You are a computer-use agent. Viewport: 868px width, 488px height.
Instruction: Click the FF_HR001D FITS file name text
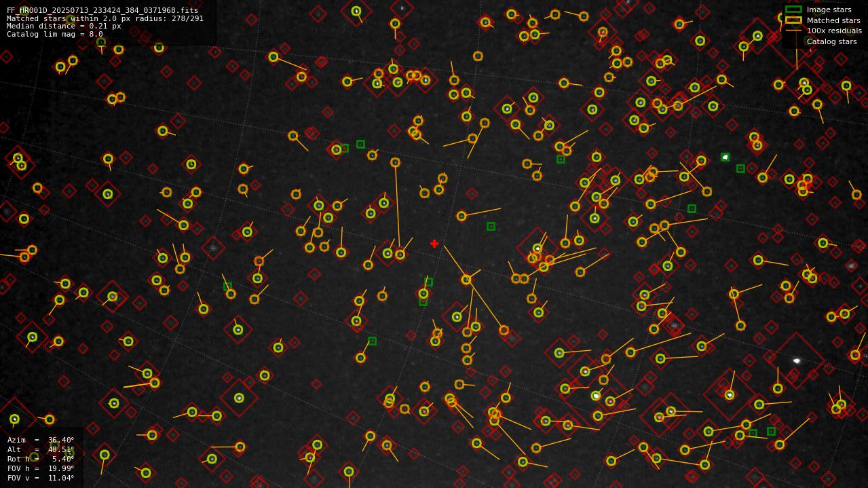[102, 10]
